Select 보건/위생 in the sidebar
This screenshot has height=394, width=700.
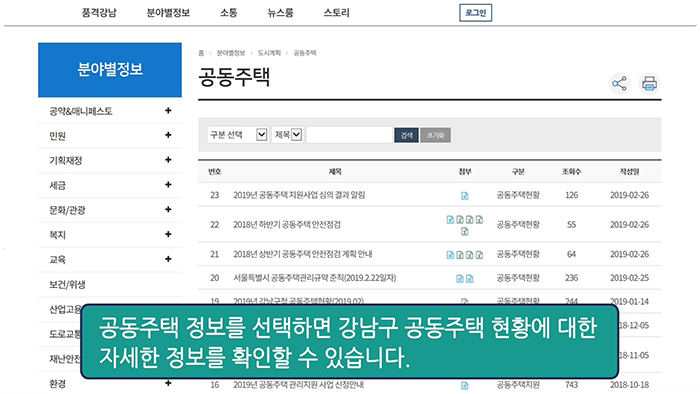coord(67,284)
